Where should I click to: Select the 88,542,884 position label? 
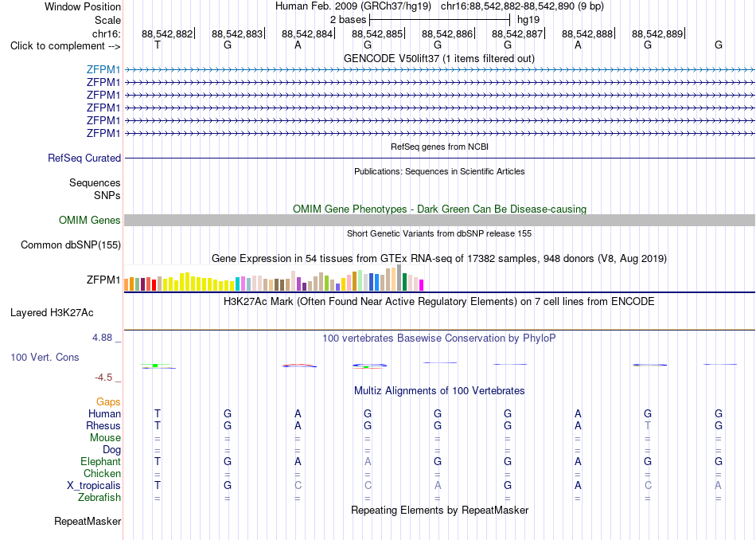(307, 33)
